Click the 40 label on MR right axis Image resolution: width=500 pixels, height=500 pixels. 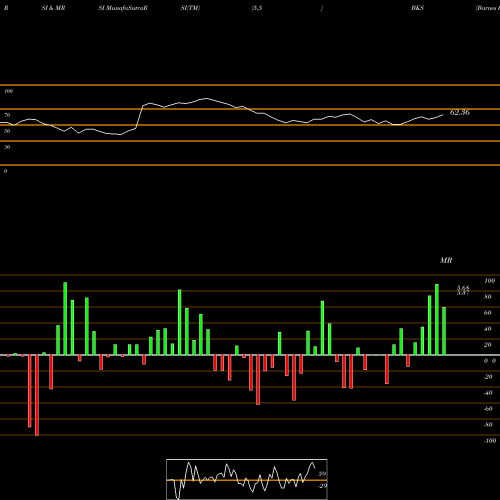click(x=488, y=329)
